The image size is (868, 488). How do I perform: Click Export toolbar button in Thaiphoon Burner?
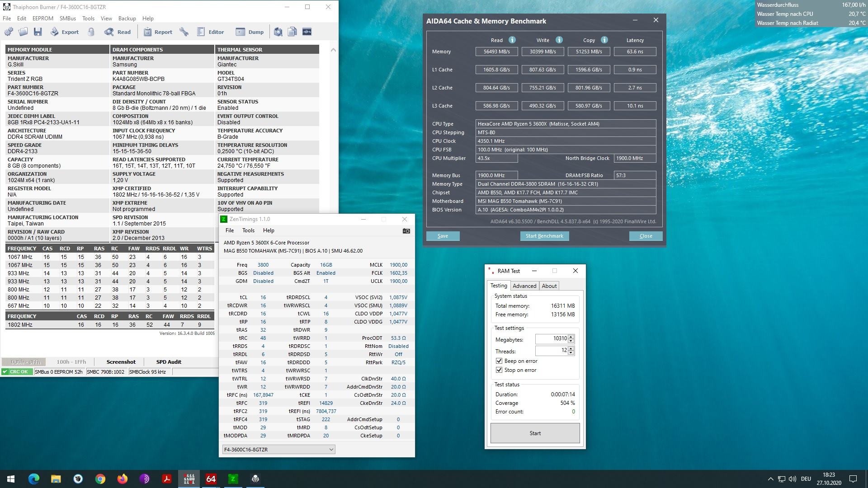point(65,32)
